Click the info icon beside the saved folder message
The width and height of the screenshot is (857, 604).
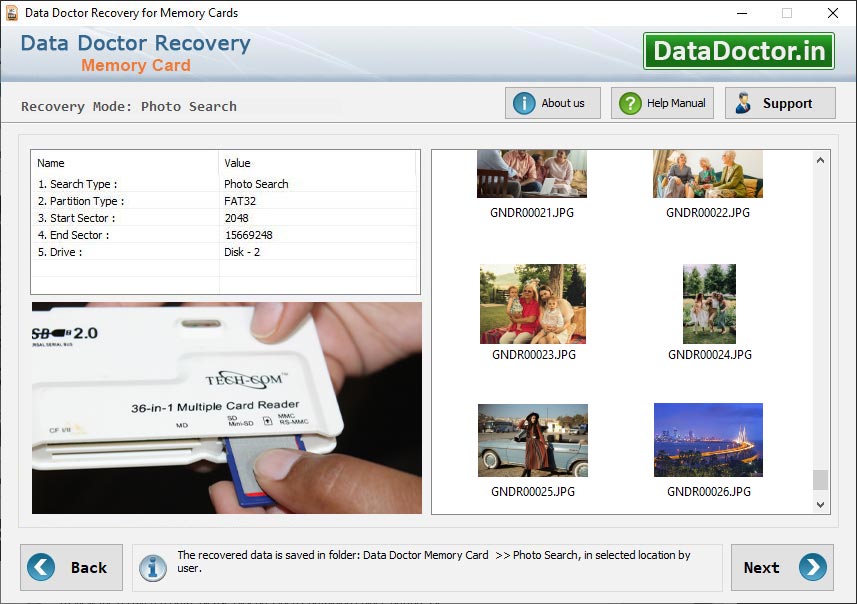(x=152, y=567)
